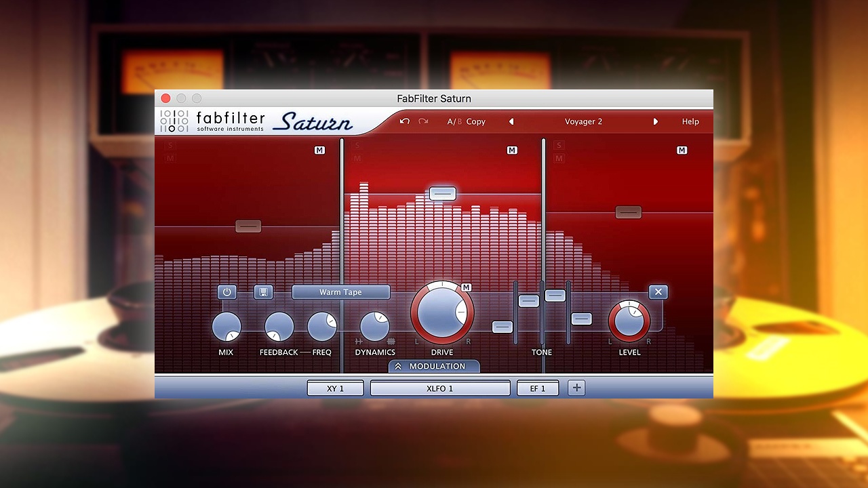Toggle the band power button
Screen dimensions: 868x488
(226, 292)
